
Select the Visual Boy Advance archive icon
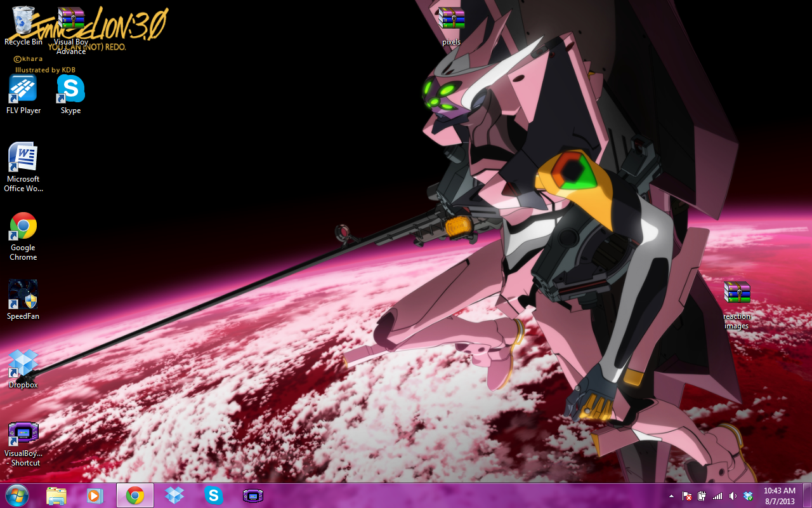[71, 30]
